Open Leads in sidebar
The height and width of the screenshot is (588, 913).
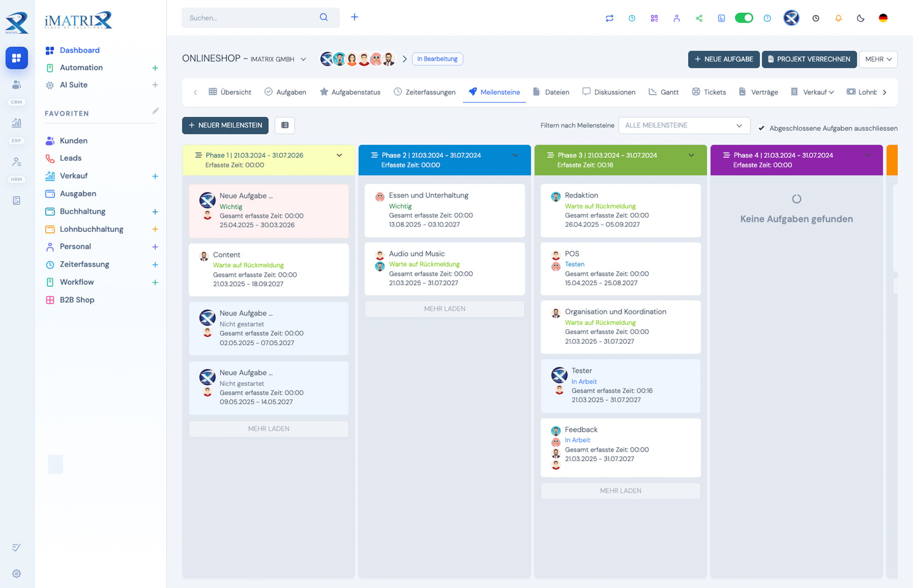pos(71,158)
